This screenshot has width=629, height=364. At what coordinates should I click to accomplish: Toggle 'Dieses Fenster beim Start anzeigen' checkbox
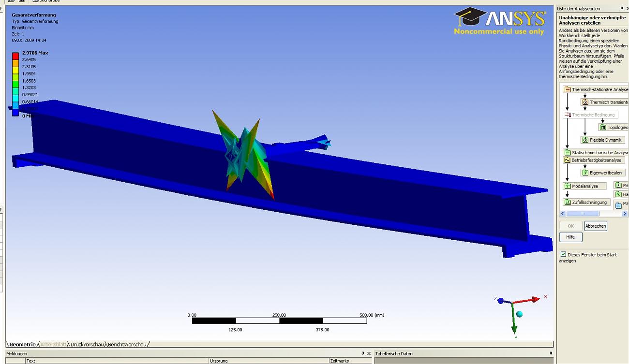point(563,254)
